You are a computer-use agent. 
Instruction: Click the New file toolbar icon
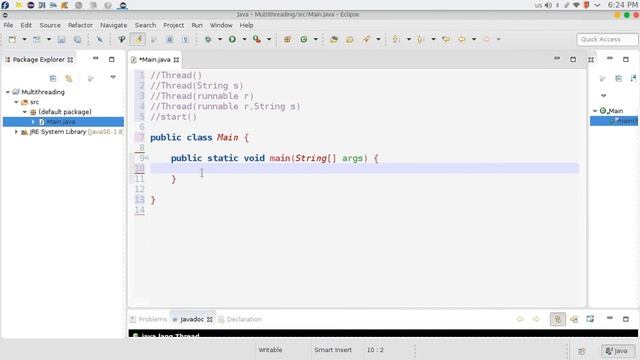[12, 39]
